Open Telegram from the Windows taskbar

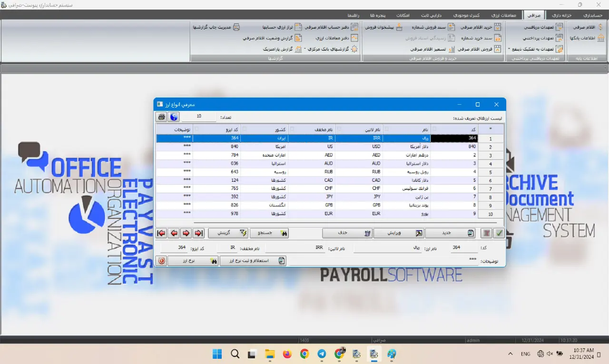(322, 354)
